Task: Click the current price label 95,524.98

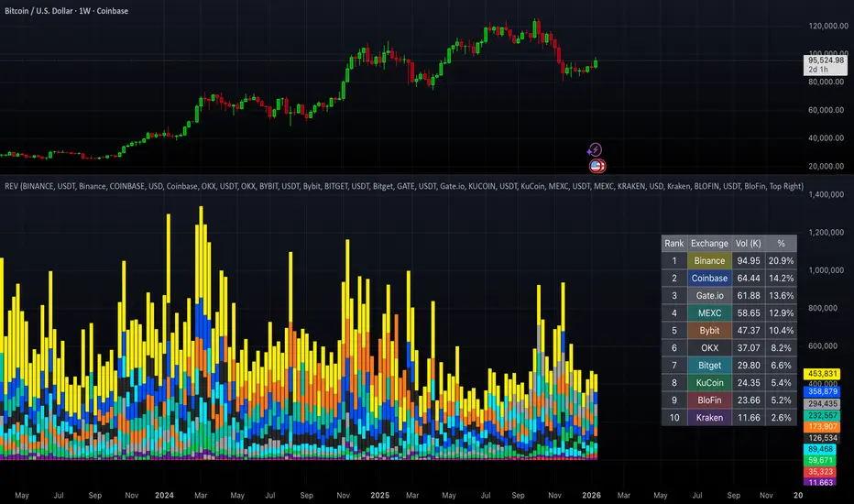Action: tap(823, 60)
